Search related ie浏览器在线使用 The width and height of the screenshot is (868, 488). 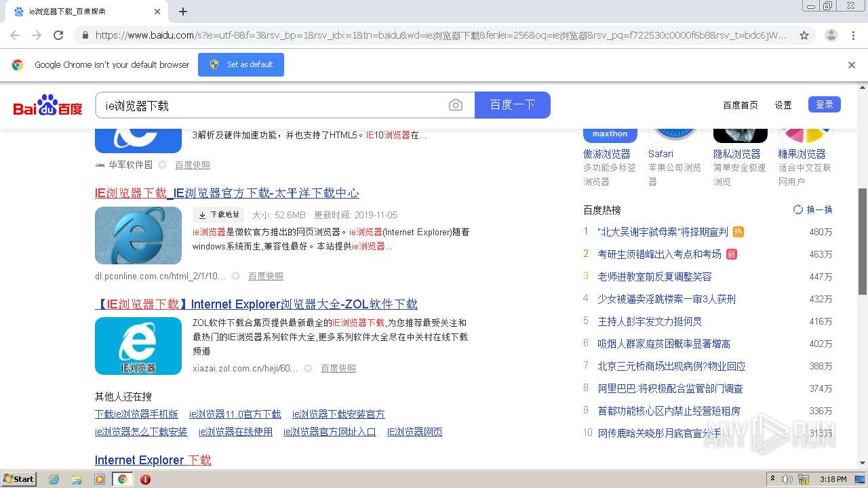[235, 432]
